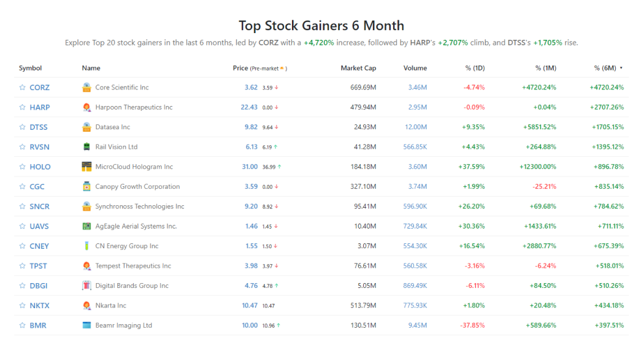Click the Top Stock Gainers 6 Month heading
This screenshot has width=644, height=337.
[321, 26]
